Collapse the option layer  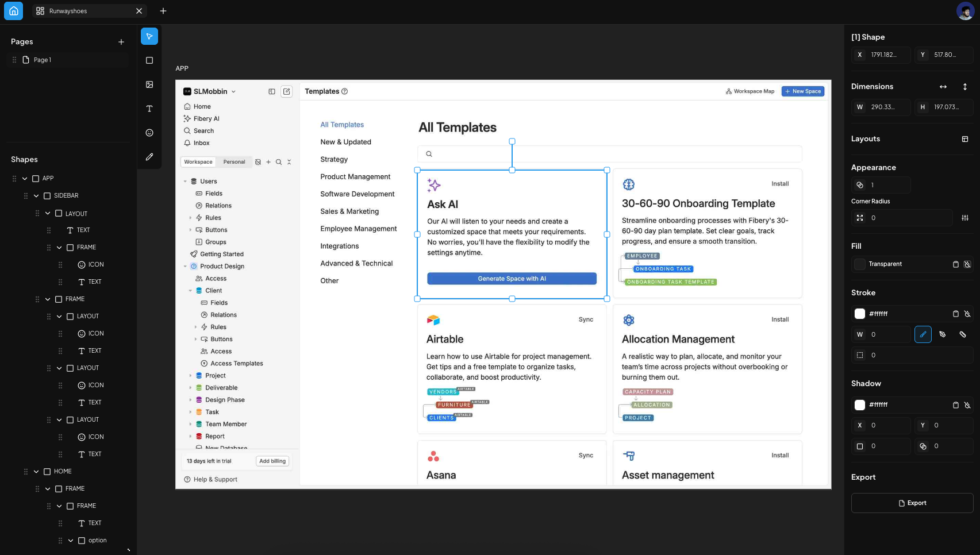point(71,541)
